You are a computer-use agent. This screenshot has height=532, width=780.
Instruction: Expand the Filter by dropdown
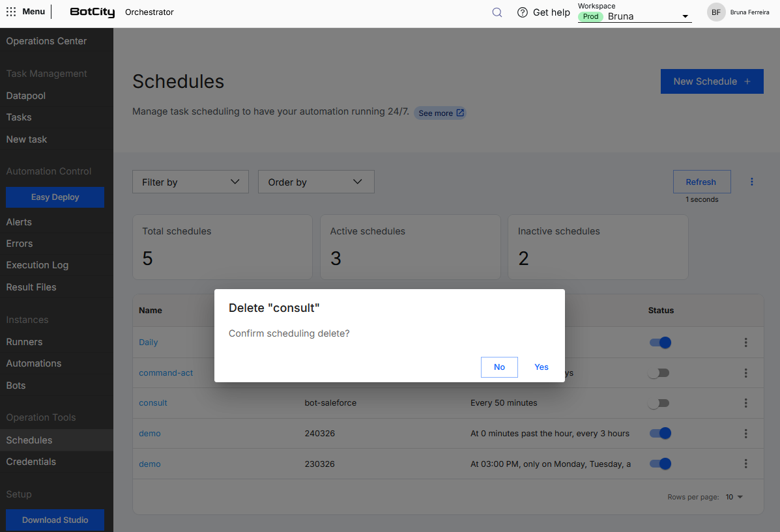190,182
